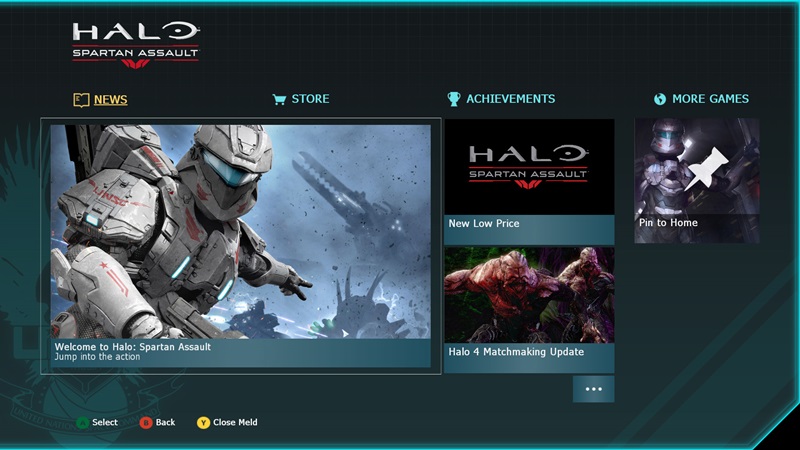Click the Achievements trophy icon
Screen dimensions: 800x450
coord(454,99)
